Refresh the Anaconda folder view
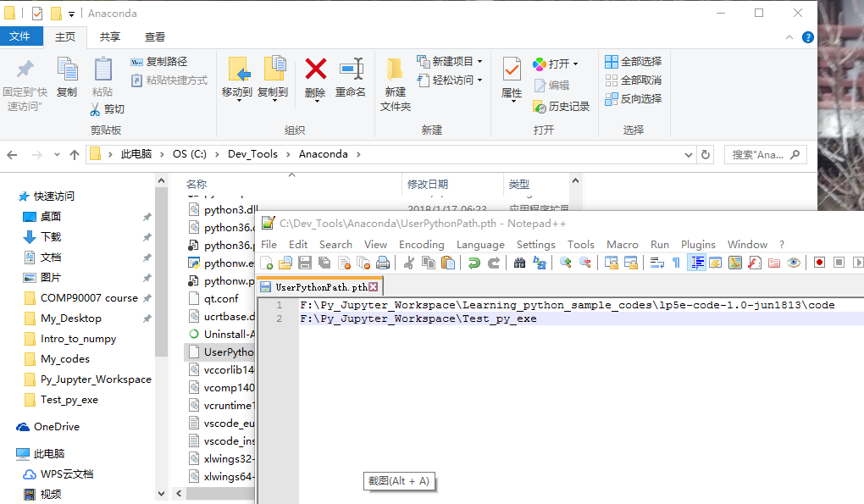This screenshot has height=504, width=864. (x=706, y=155)
